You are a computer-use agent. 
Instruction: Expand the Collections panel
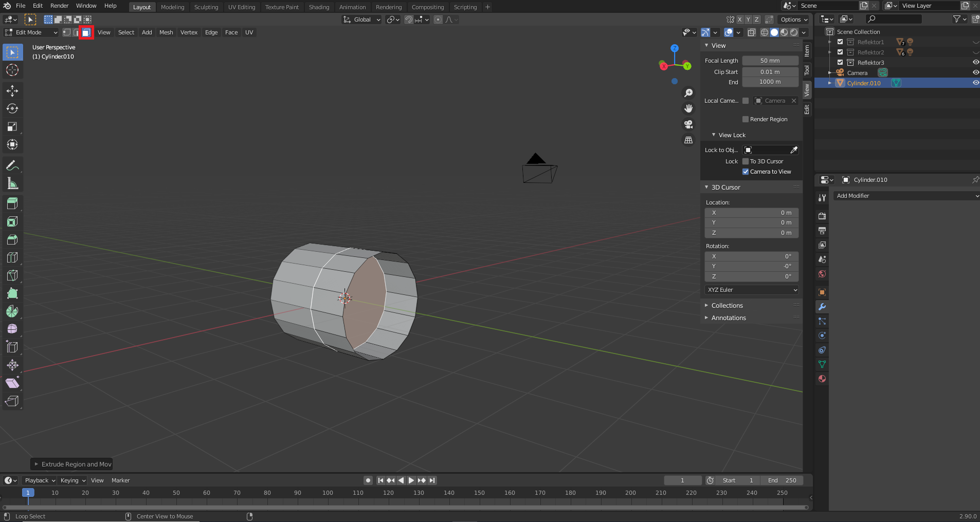pos(727,306)
